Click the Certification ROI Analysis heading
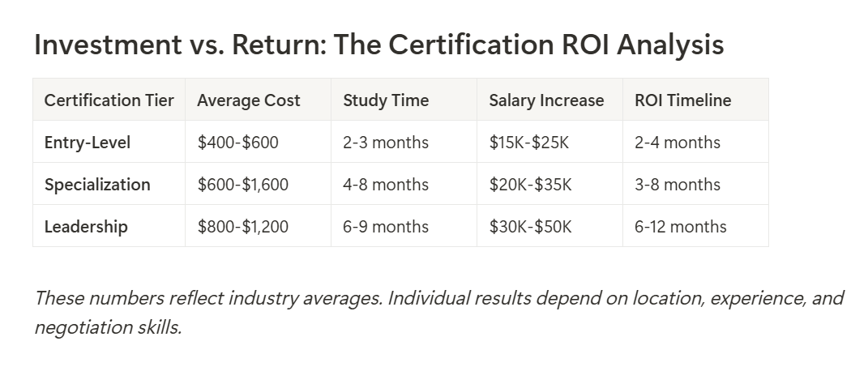 tap(378, 45)
